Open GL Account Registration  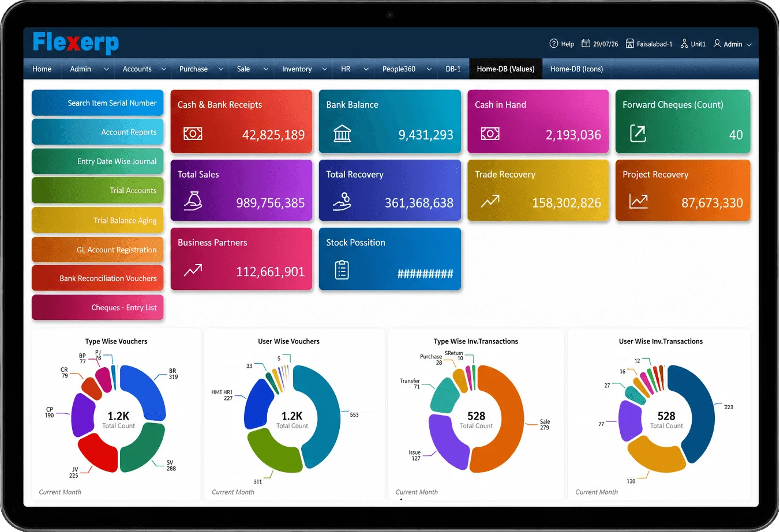point(97,250)
